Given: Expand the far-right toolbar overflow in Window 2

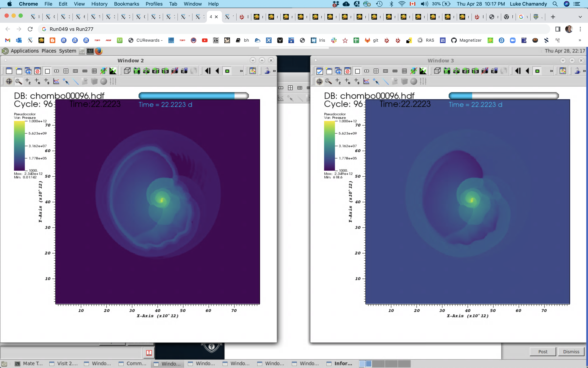Looking at the screenshot, I should pos(274,71).
